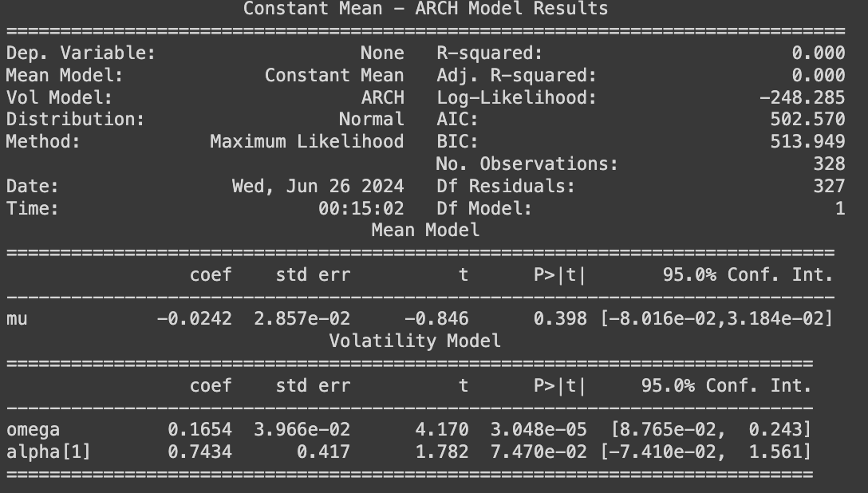The width and height of the screenshot is (868, 493).
Task: Click 'Maximum Likelihood' method text
Action: pos(307,142)
